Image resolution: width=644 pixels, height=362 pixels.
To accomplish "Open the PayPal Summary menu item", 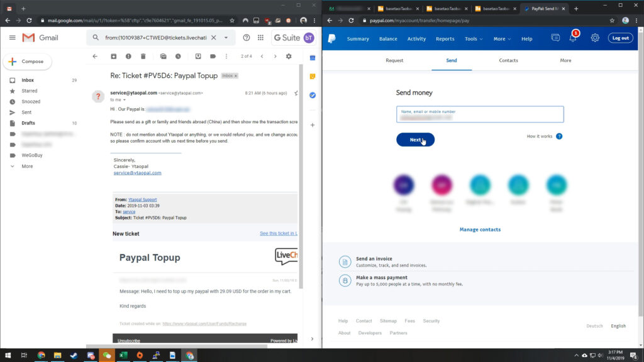I will pyautogui.click(x=358, y=39).
